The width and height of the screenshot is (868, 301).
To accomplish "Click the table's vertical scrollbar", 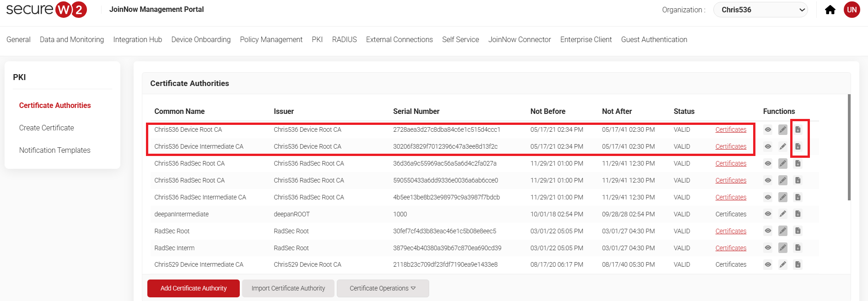I will click(x=849, y=146).
